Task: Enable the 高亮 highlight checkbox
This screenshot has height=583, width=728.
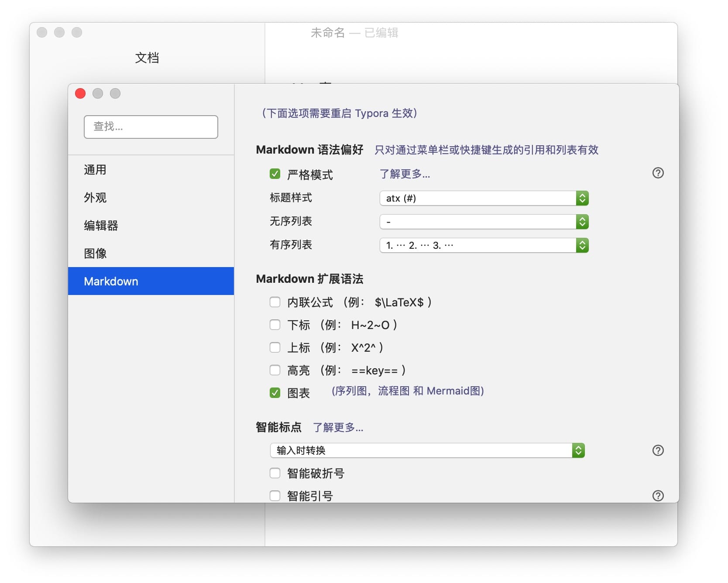Action: [x=275, y=370]
